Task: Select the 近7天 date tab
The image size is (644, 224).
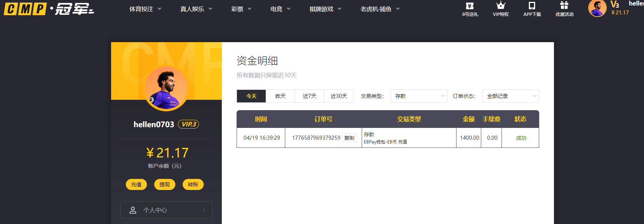Action: pos(310,96)
